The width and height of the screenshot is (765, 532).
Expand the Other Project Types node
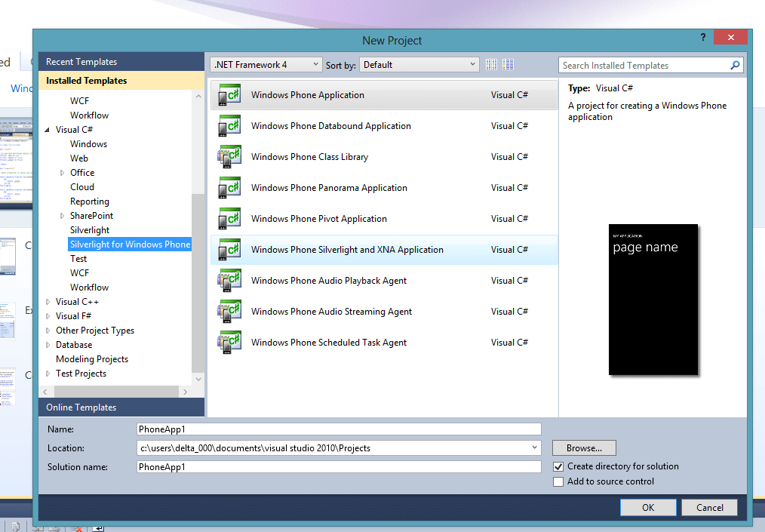coord(48,331)
